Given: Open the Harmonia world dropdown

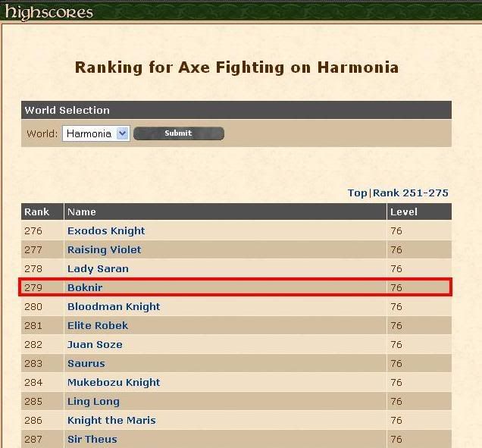Looking at the screenshot, I should (x=96, y=133).
